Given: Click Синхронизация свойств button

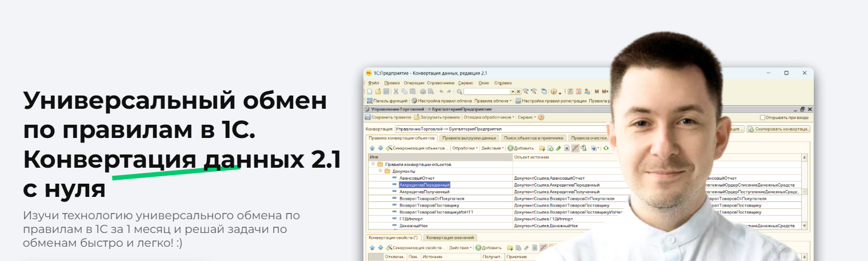Looking at the screenshot, I should point(415,248).
